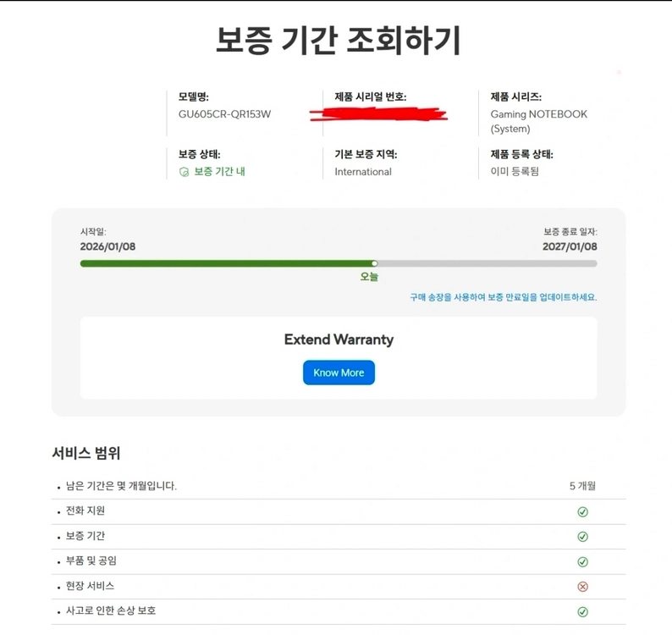Click the red X icon for 현장 서비스
Screen dimensions: 672x635
tap(582, 587)
